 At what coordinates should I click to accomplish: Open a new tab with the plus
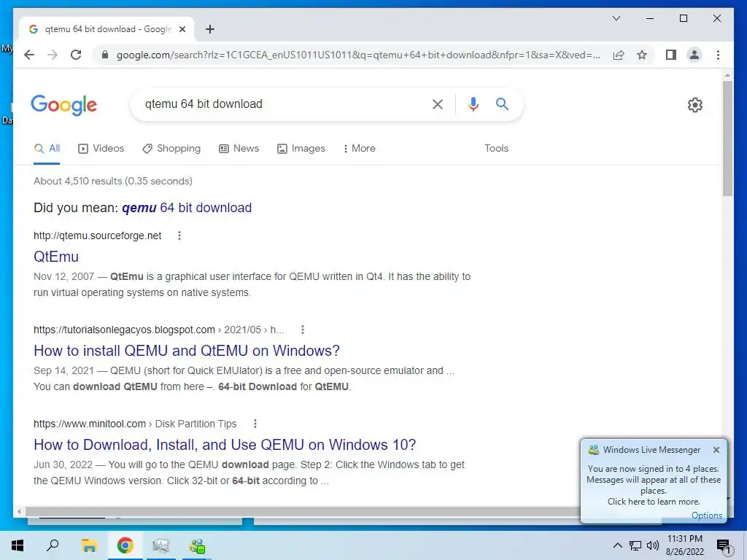pos(209,29)
